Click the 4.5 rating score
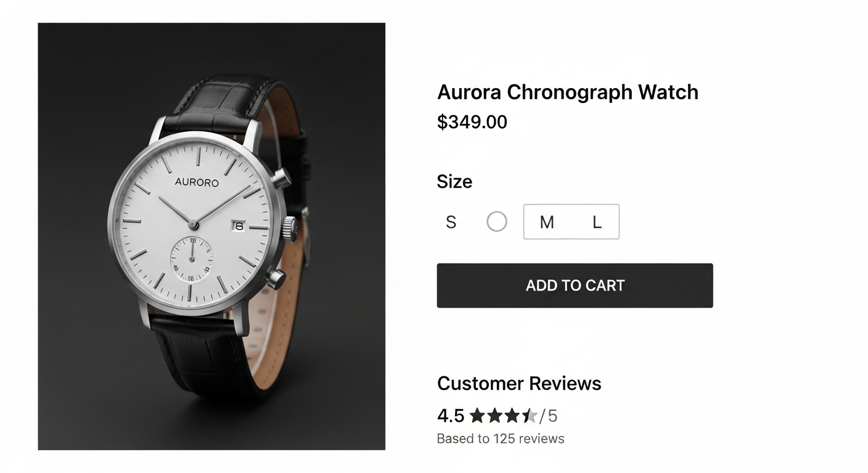 pyautogui.click(x=451, y=416)
